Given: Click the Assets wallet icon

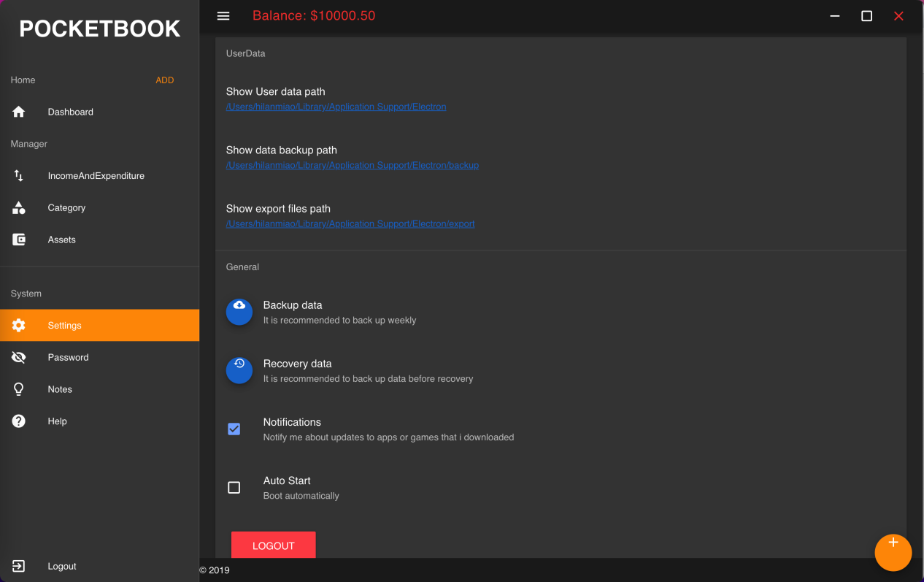Looking at the screenshot, I should [19, 240].
